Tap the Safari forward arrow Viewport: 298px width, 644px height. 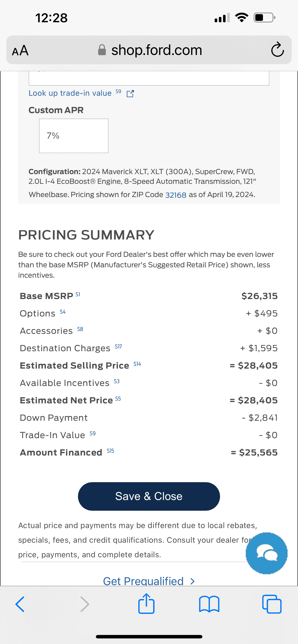click(x=84, y=604)
